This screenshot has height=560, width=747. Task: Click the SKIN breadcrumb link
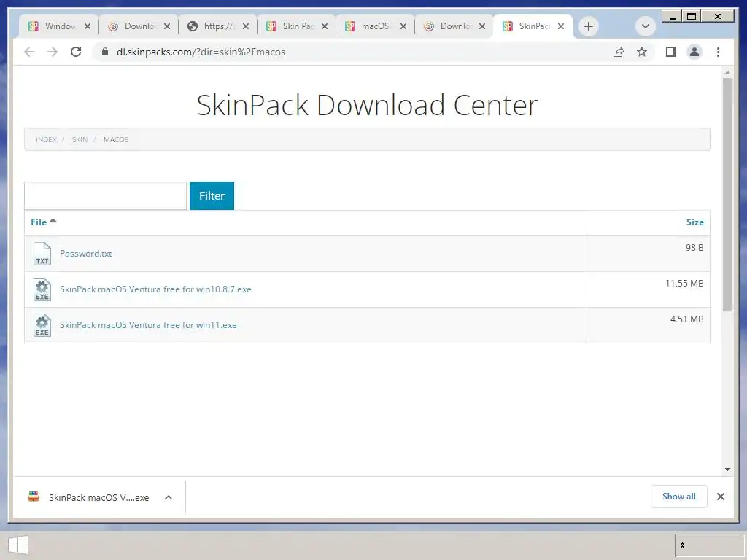[x=80, y=139]
